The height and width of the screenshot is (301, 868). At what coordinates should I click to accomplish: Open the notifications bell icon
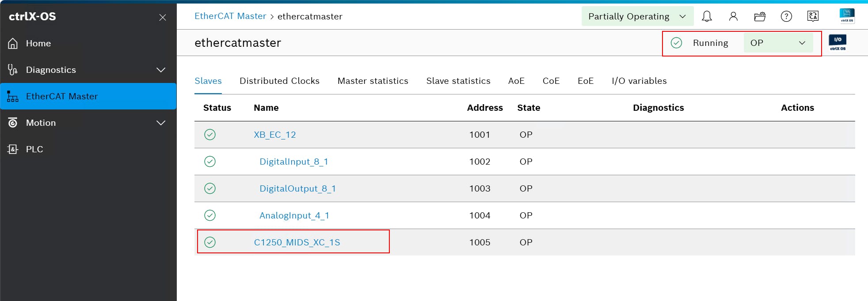[x=707, y=16]
